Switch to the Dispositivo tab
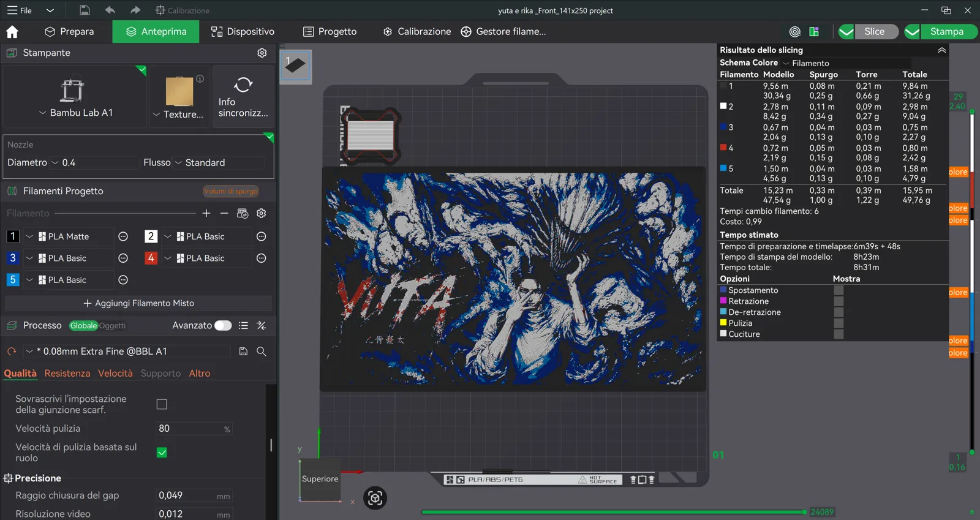The height and width of the screenshot is (520, 980). click(x=243, y=32)
